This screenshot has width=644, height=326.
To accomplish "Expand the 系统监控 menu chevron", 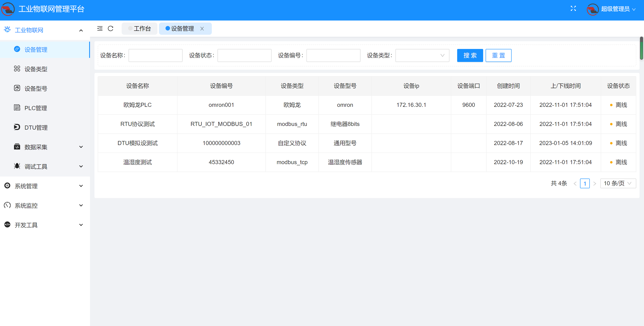I will pos(81,205).
